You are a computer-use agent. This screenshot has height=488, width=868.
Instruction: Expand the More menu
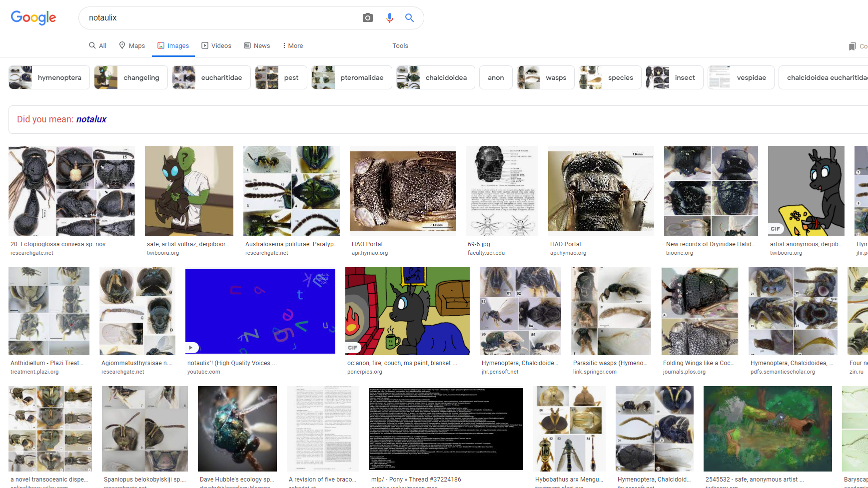click(293, 45)
